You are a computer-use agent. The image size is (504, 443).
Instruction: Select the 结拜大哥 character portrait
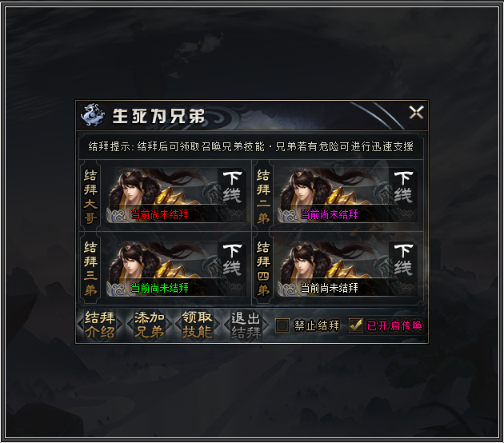click(176, 195)
